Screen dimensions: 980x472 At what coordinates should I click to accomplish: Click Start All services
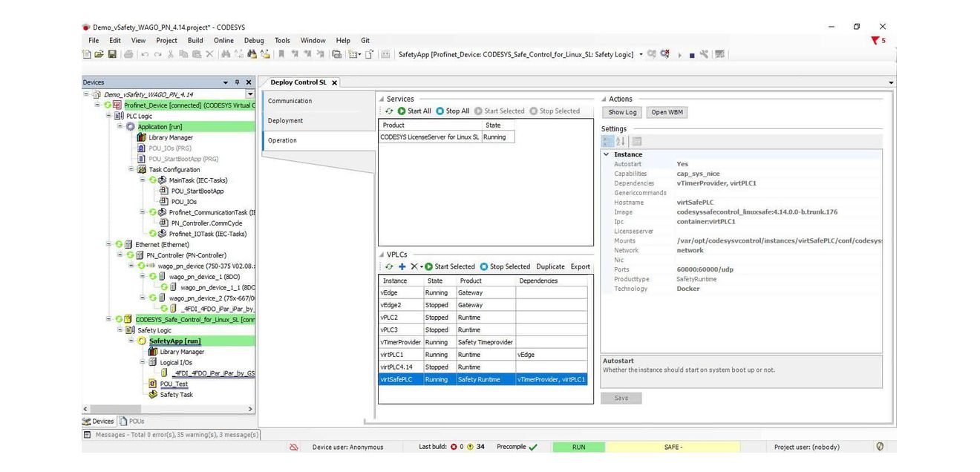pyautogui.click(x=414, y=111)
